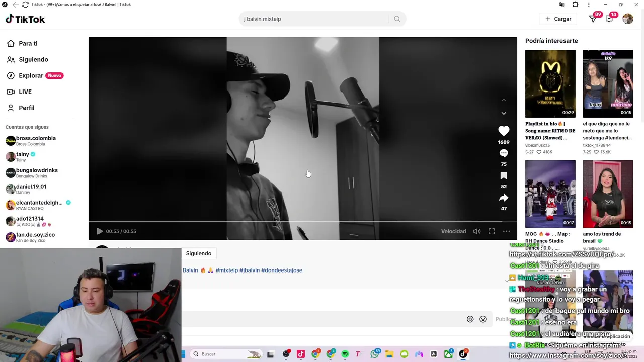The image size is (644, 362).
Task: Open MOG dance map video thumbnail
Action: [x=550, y=194]
